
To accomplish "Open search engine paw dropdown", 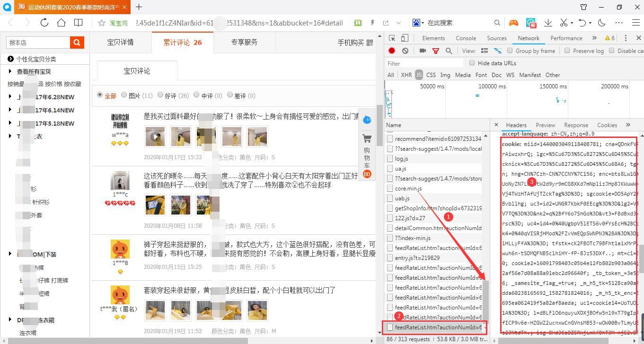I will click(418, 23).
